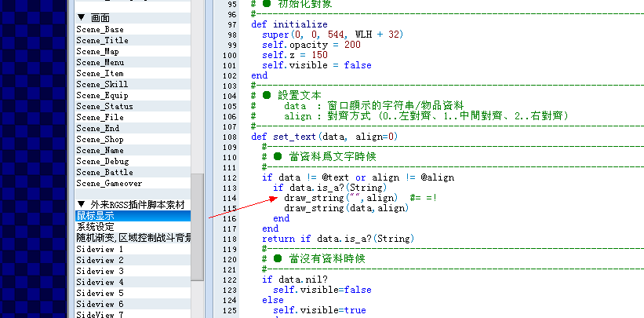Click the comment '當資料爲文字時候'

[x=333, y=157]
